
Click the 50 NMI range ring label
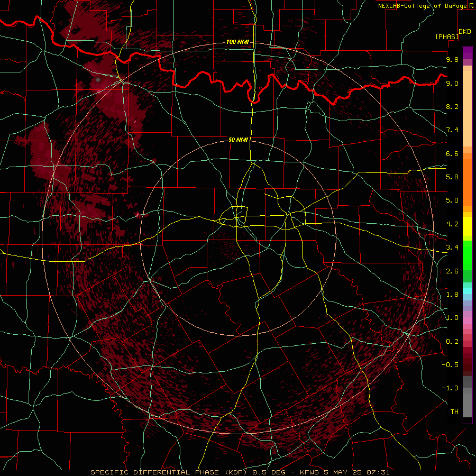pos(238,140)
